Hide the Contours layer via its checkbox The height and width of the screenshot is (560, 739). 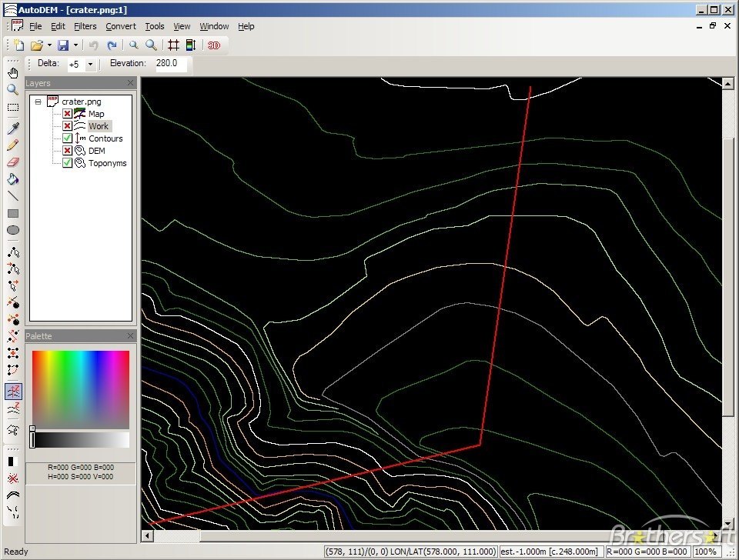(68, 138)
